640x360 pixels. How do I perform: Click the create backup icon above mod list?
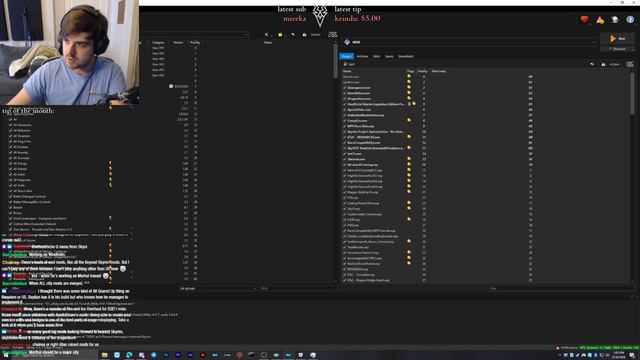[304, 35]
